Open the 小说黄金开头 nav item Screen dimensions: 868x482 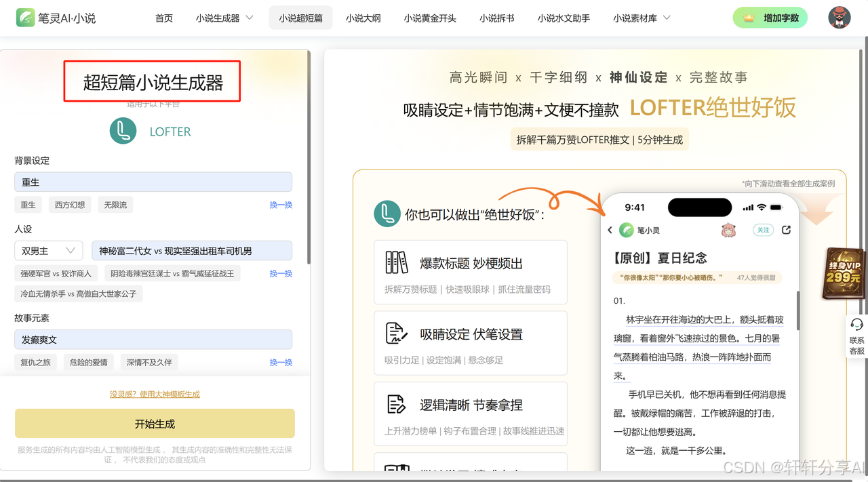pos(430,18)
